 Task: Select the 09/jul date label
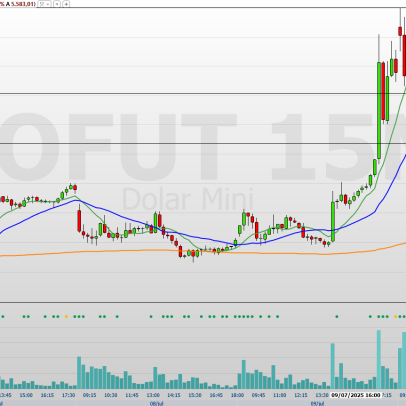point(318,403)
